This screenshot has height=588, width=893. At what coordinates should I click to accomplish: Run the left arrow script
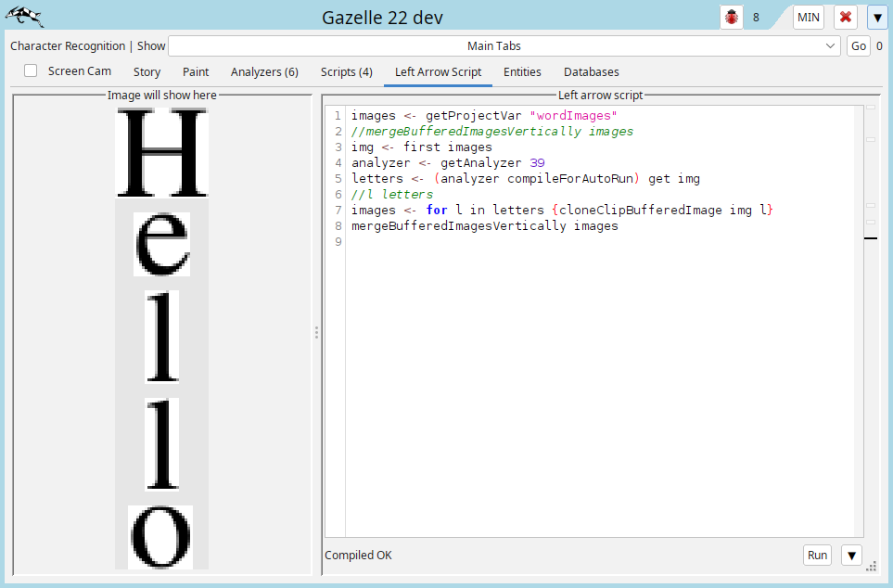[x=817, y=556]
